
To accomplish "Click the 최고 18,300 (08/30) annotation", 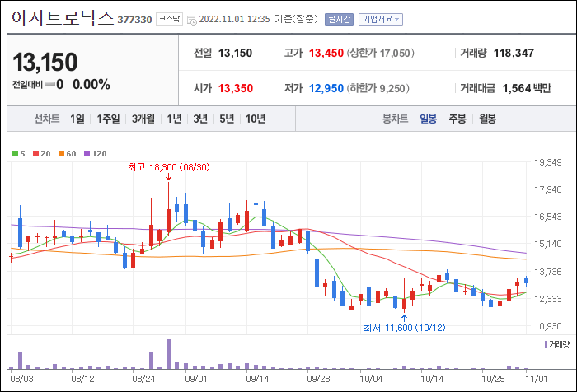I will pyautogui.click(x=169, y=167).
